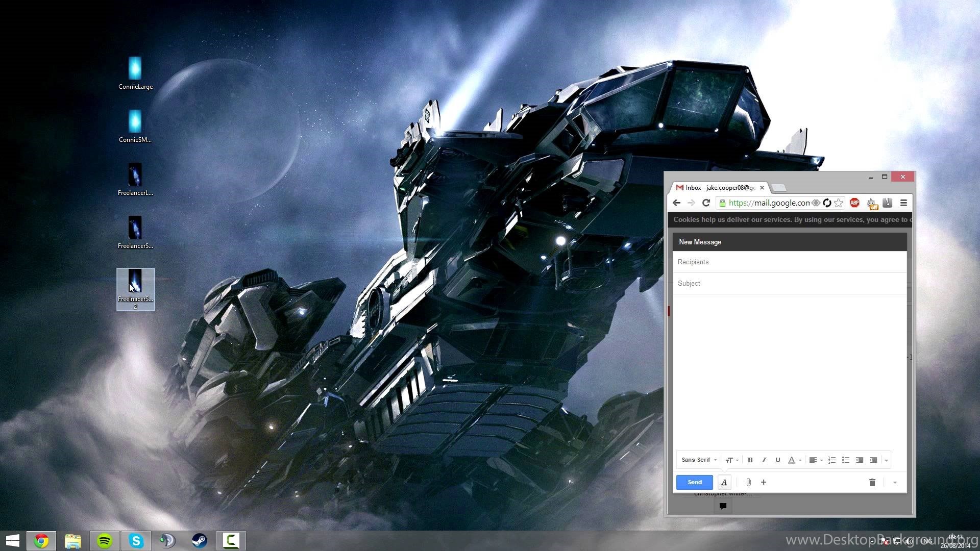Click the Recipients field

pos(790,262)
